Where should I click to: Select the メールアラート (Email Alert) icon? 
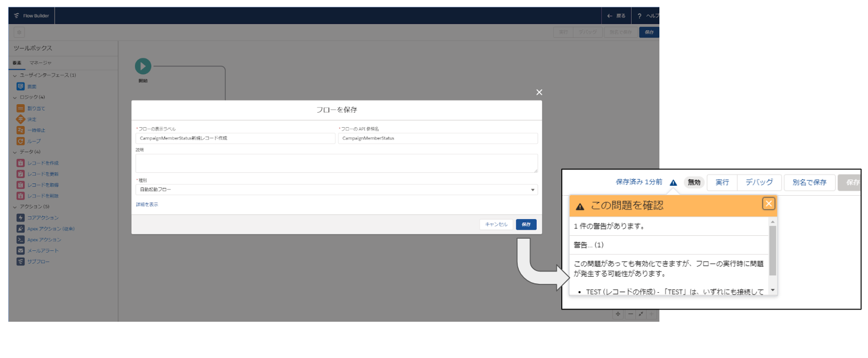coord(21,250)
